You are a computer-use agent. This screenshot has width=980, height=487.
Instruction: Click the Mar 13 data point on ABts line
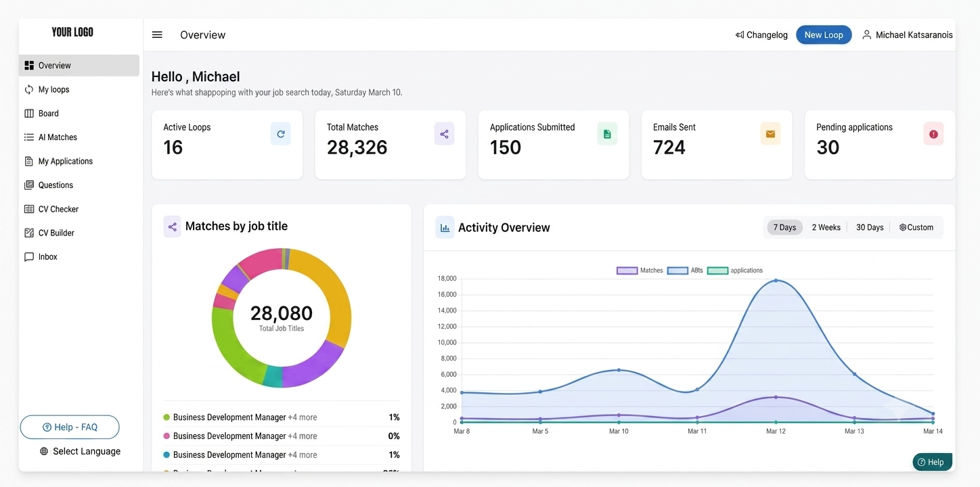[854, 374]
